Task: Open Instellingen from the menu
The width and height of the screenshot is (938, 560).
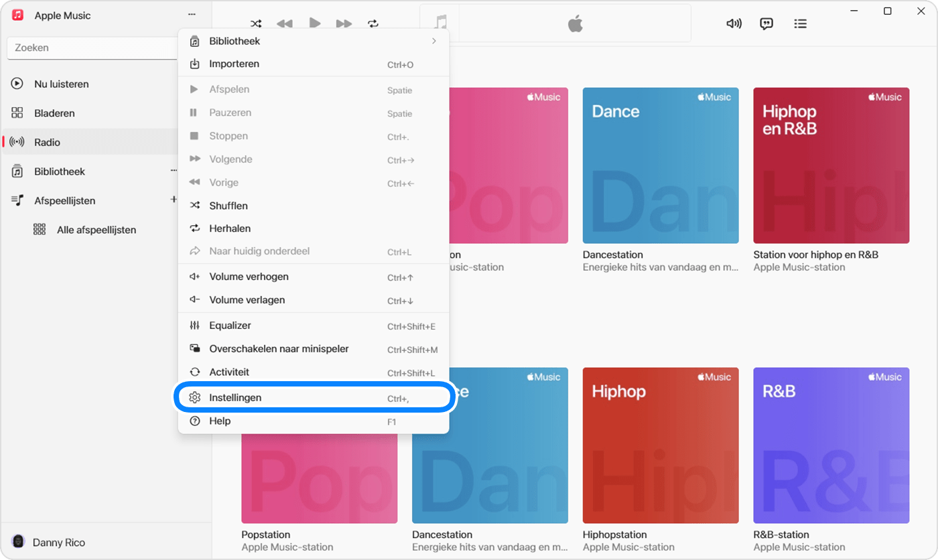Action: pos(314,398)
